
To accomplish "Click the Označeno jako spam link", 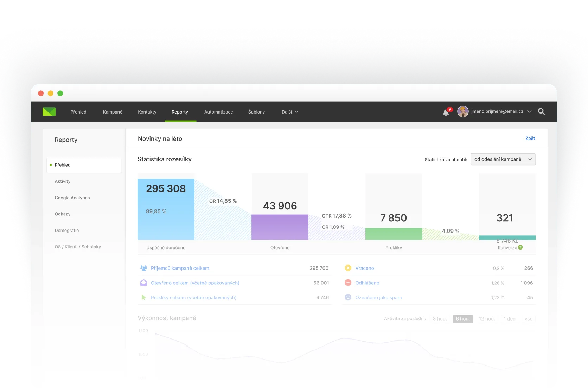I will coord(378,297).
